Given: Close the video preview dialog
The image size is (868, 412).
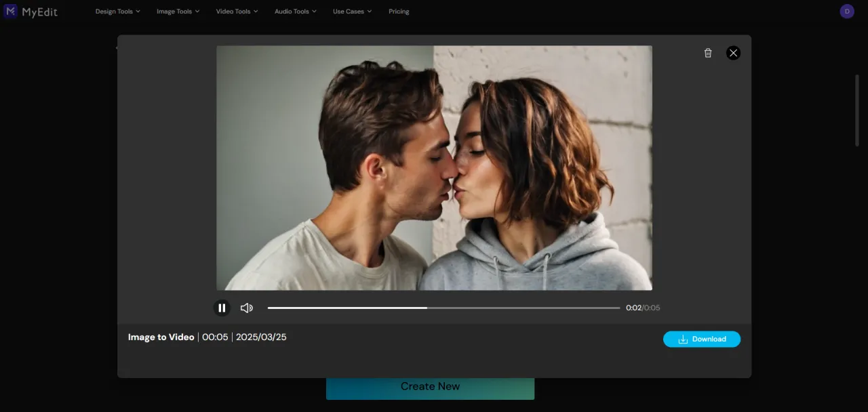Looking at the screenshot, I should click(733, 53).
